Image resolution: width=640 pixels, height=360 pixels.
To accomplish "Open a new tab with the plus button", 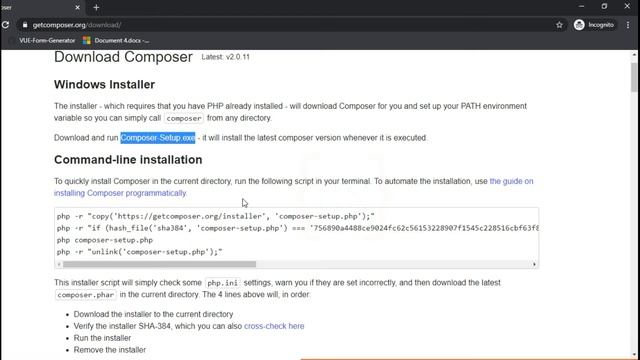I will tap(96, 7).
